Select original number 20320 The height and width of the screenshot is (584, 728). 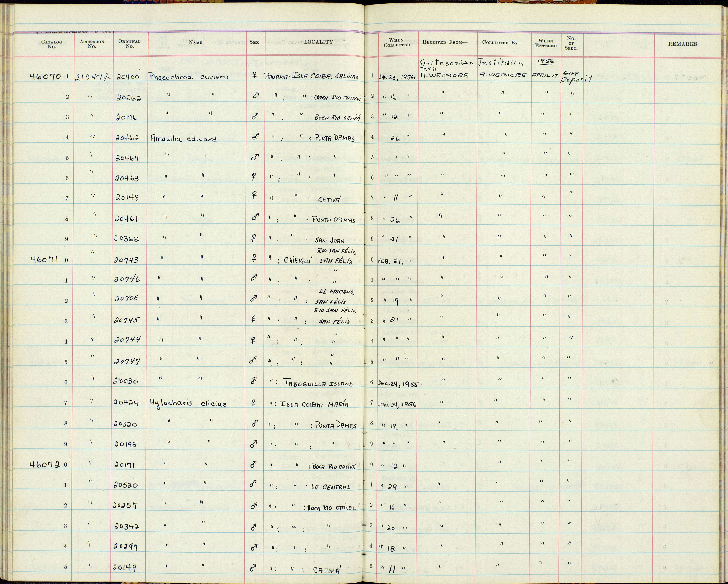pyautogui.click(x=126, y=424)
